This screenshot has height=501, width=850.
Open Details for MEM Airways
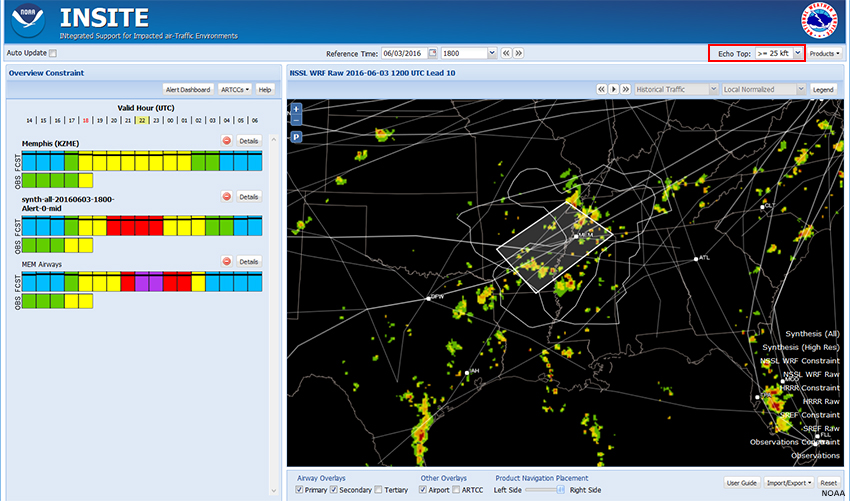coord(249,261)
